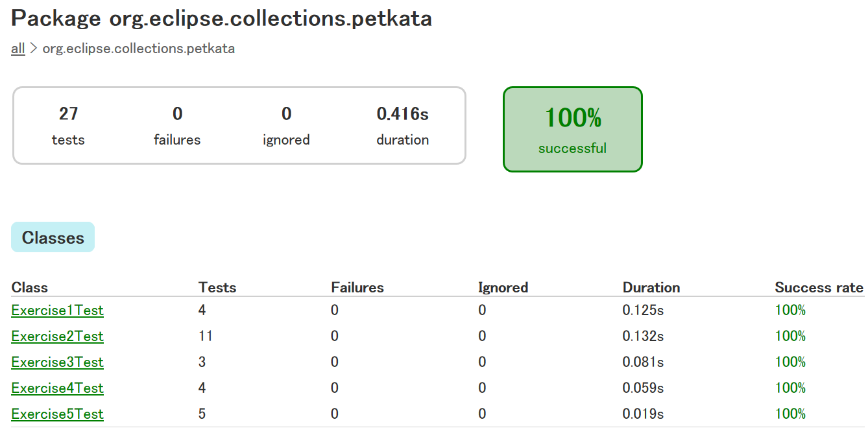Click the 27 tests counter
The width and height of the screenshot is (868, 437).
[x=68, y=126]
